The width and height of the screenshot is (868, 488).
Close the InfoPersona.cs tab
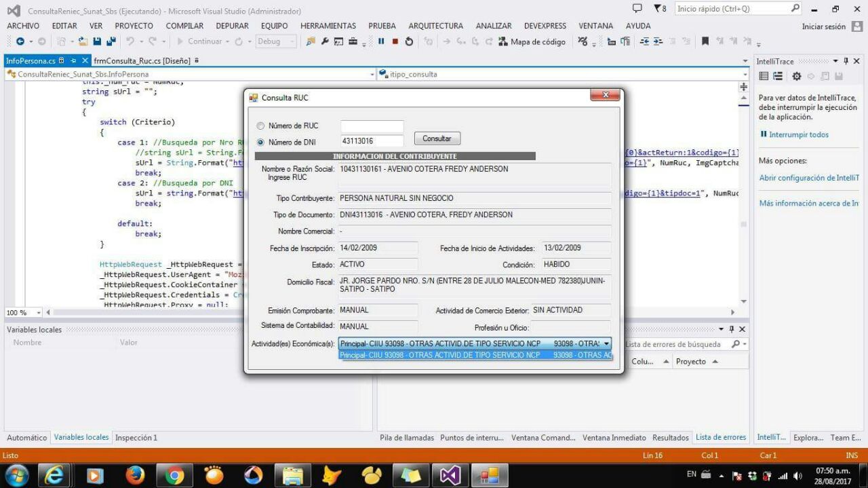pyautogui.click(x=85, y=60)
